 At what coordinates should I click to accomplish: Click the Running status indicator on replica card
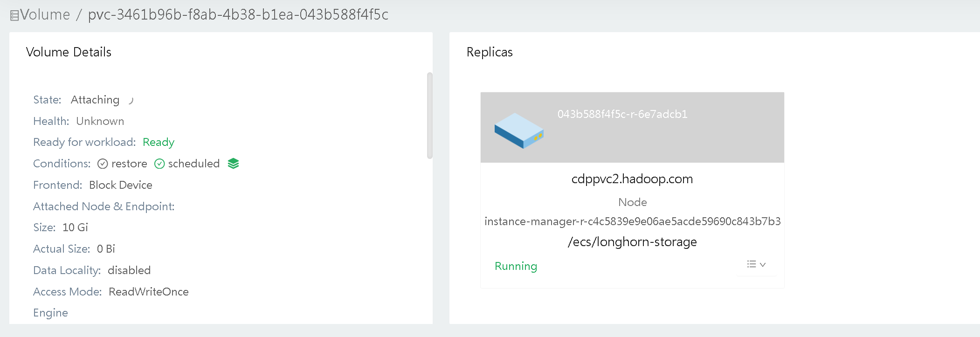coord(516,266)
